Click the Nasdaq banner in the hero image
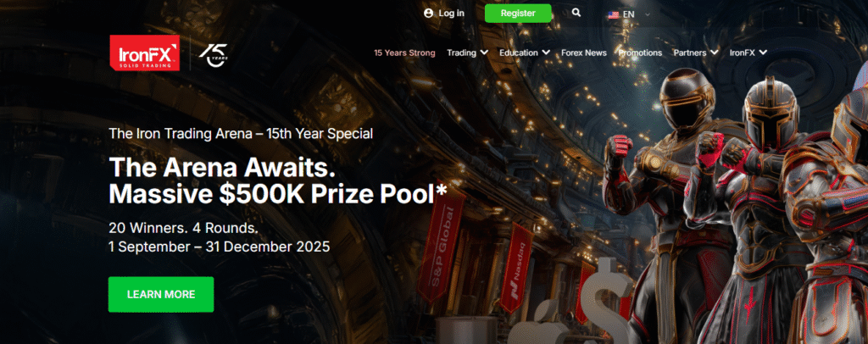868x344 pixels. (516, 267)
